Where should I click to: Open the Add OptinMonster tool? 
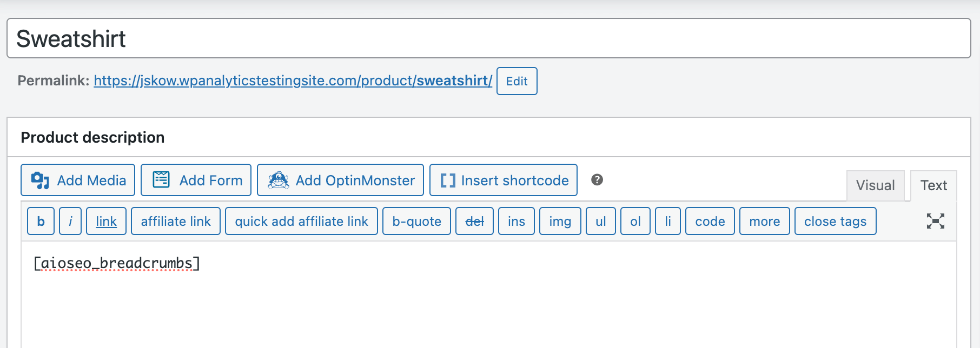point(340,180)
